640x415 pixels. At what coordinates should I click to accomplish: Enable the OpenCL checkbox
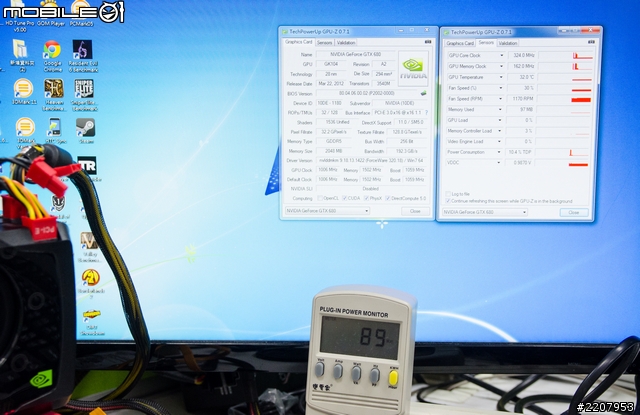click(320, 198)
